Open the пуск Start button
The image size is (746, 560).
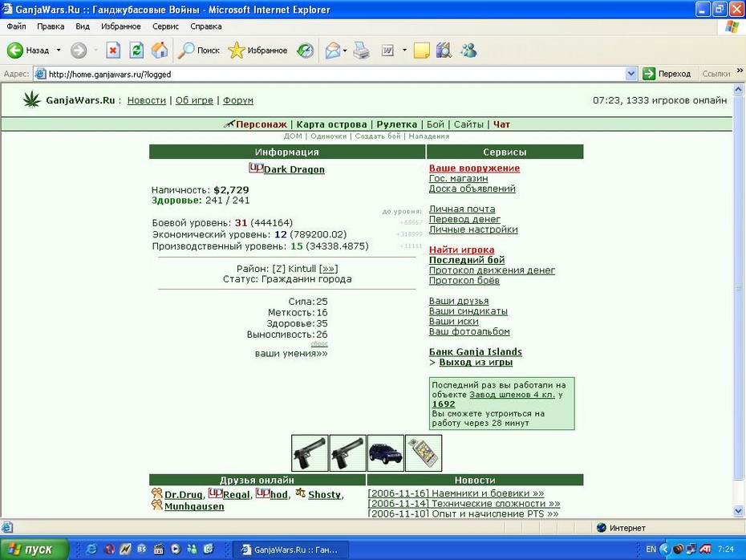(x=34, y=549)
